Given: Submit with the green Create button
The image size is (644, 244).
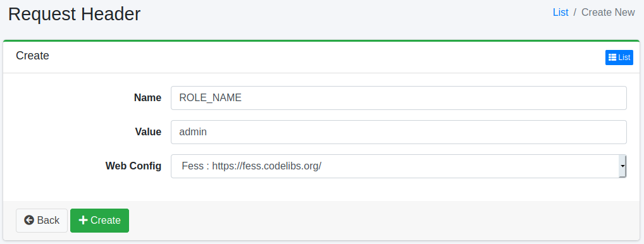Looking at the screenshot, I should tap(99, 221).
